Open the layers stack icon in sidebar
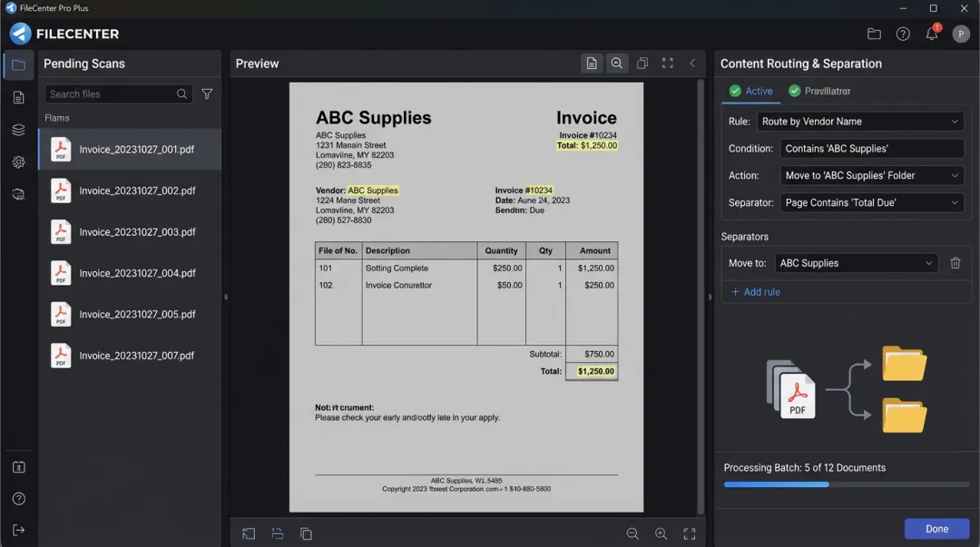This screenshot has width=980, height=547. point(18,130)
